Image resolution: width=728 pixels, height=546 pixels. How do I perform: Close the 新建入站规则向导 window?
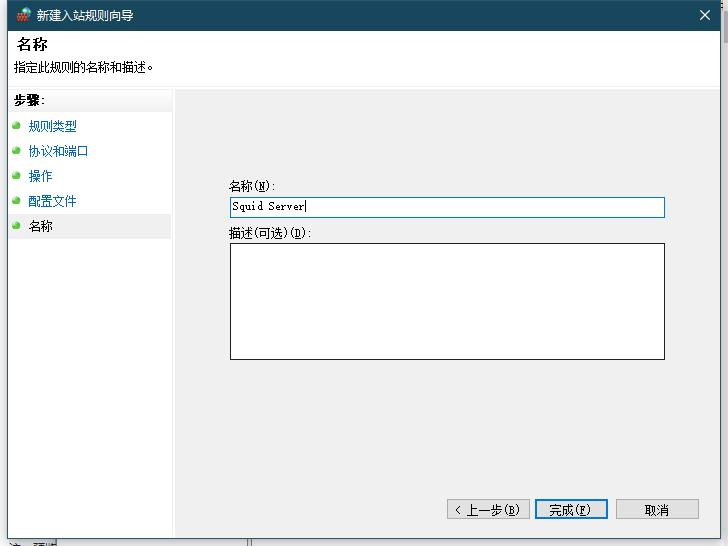tap(704, 15)
